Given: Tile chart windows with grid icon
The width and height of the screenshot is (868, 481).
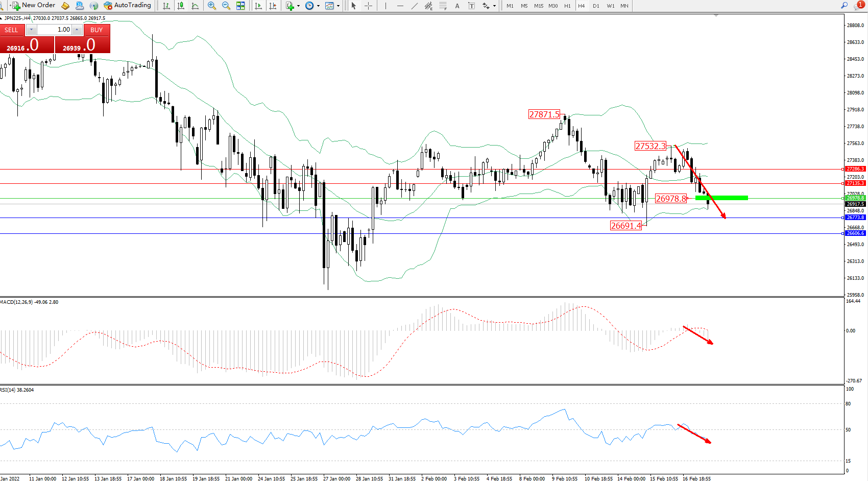Looking at the screenshot, I should pyautogui.click(x=240, y=6).
